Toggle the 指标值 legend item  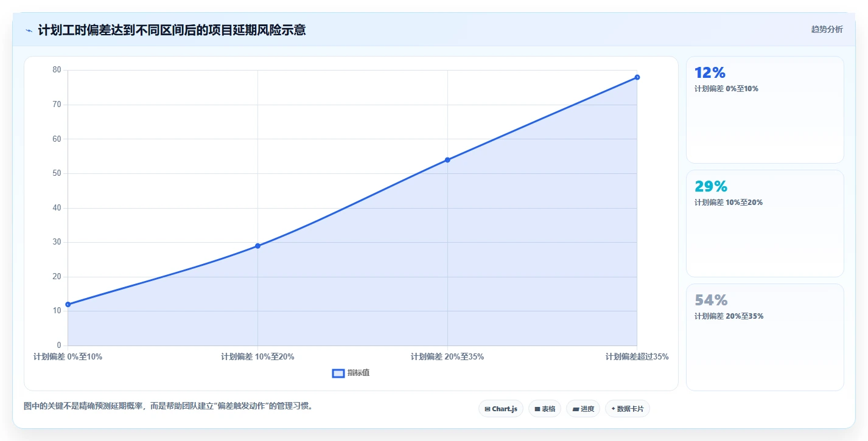tap(351, 373)
